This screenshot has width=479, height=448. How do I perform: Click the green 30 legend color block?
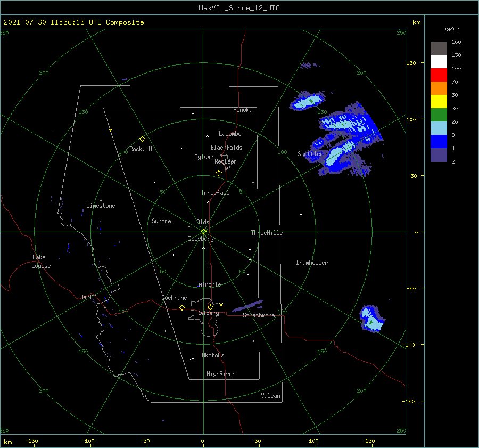click(439, 115)
